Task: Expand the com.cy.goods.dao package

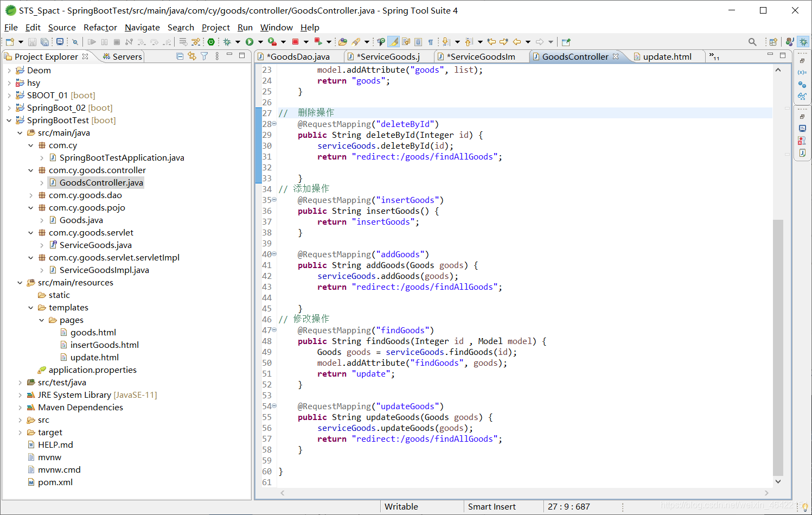Action: click(x=31, y=195)
